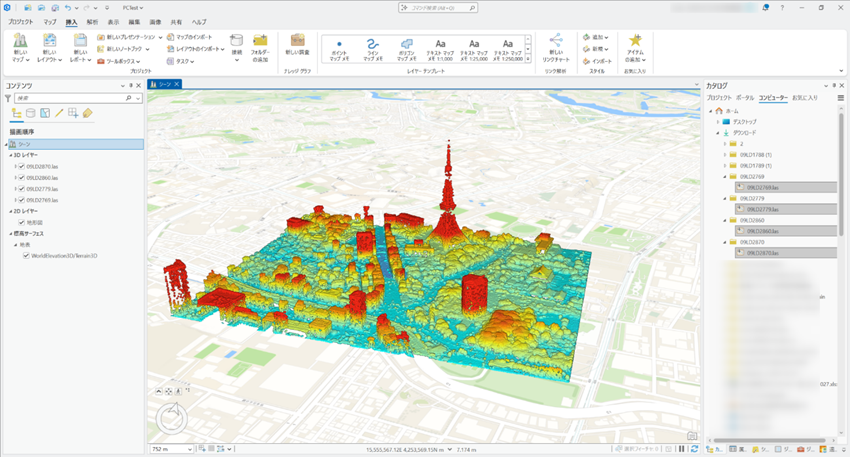Open the Task (タスク) dropdown
This screenshot has height=457, width=850.
tap(192, 62)
